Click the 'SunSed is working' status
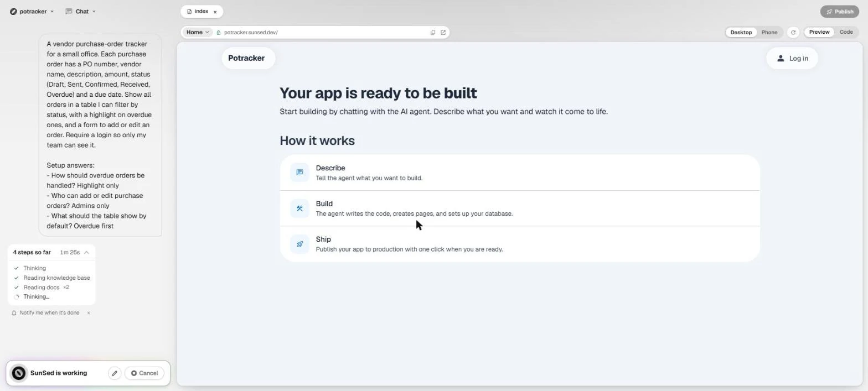868x391 pixels. click(x=59, y=373)
